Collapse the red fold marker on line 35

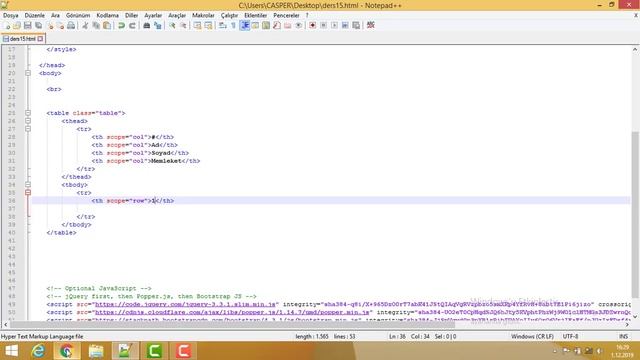pyautogui.click(x=28, y=193)
